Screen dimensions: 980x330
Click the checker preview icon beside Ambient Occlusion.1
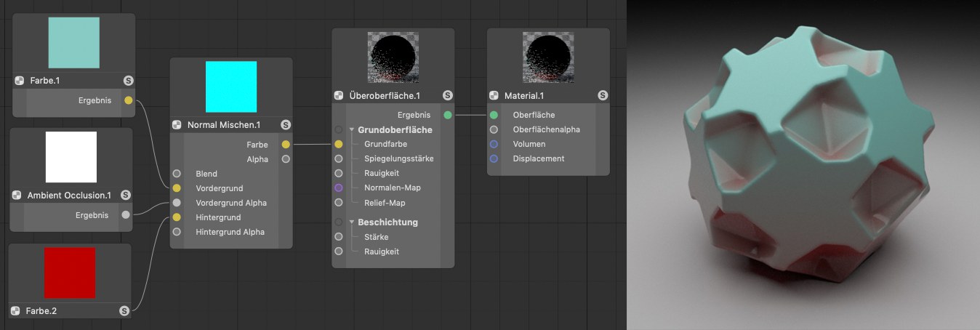[17, 195]
